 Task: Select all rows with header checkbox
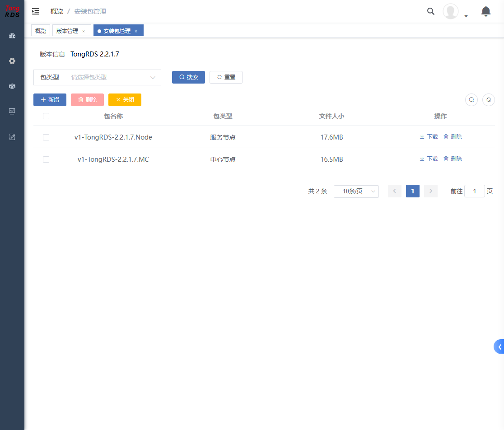[46, 116]
